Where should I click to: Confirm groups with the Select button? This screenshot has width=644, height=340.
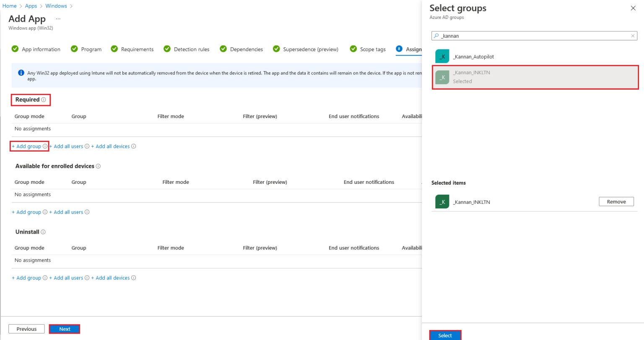445,335
